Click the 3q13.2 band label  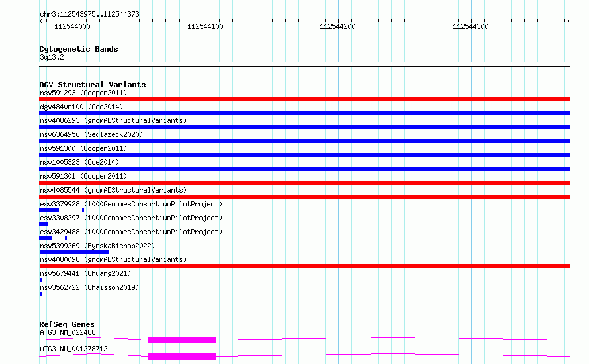point(52,57)
